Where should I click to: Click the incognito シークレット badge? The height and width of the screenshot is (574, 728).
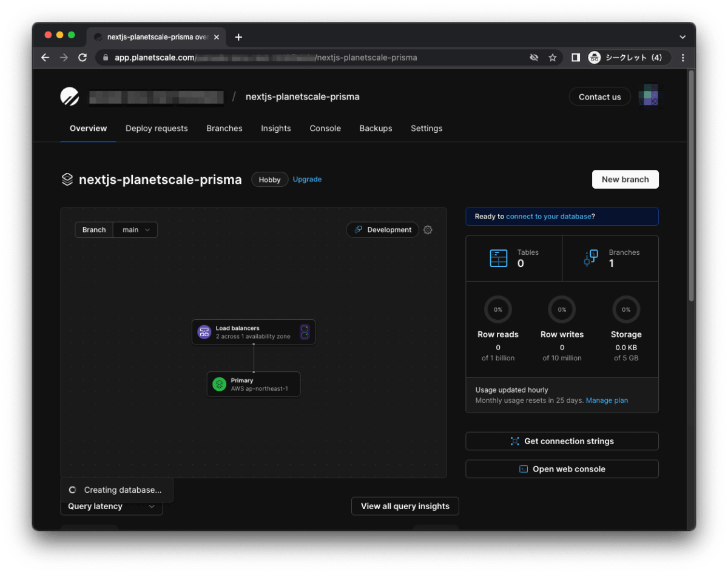tap(629, 58)
